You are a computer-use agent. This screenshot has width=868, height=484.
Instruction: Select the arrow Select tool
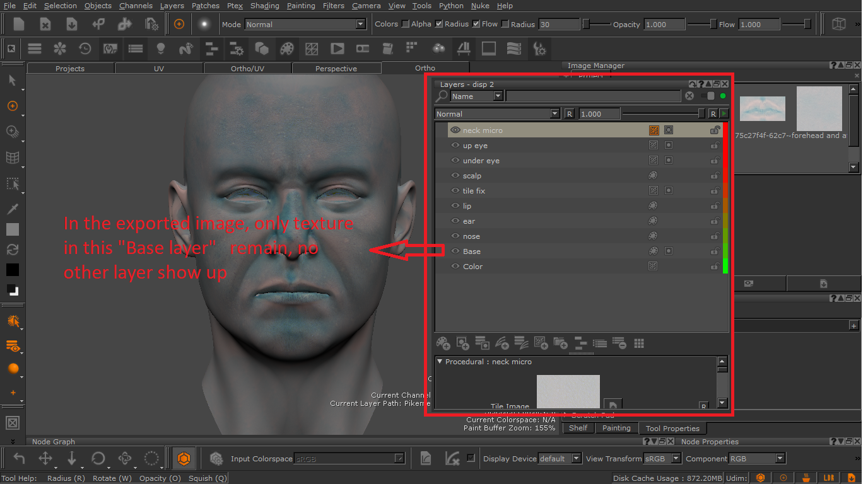[12, 81]
